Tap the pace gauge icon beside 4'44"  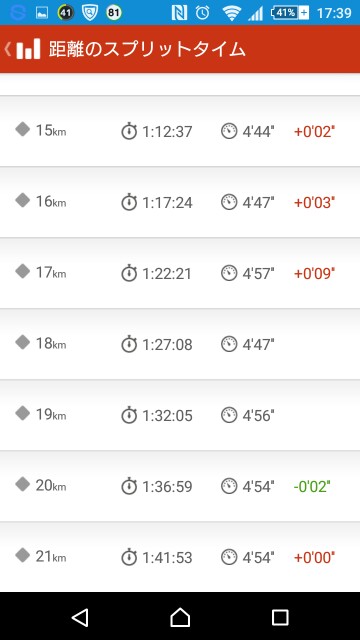point(229,131)
